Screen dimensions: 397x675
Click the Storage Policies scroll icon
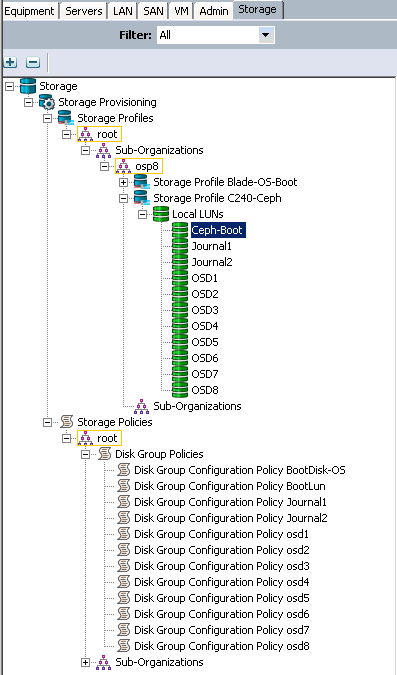pos(66,422)
